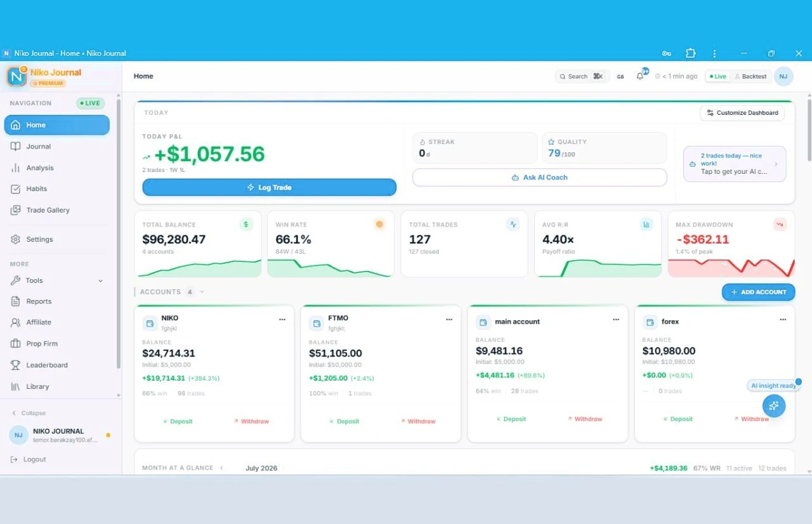Open the AI coach tip card arrow

(776, 164)
